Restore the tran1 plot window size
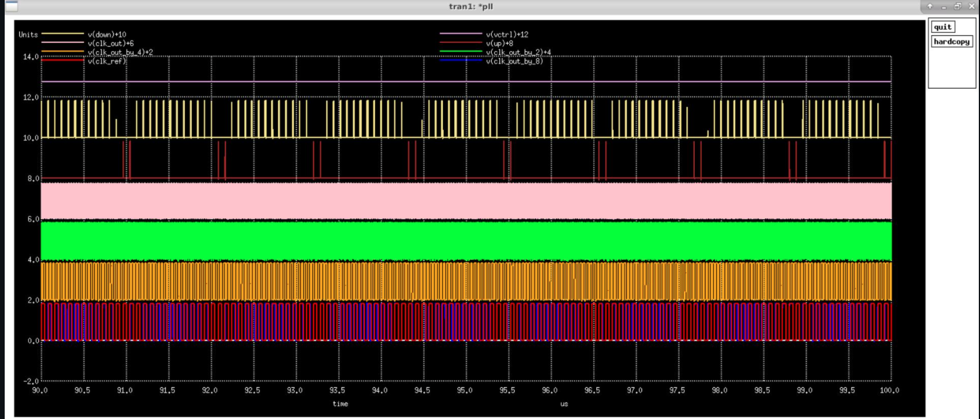The width and height of the screenshot is (980, 419). [x=958, y=6]
